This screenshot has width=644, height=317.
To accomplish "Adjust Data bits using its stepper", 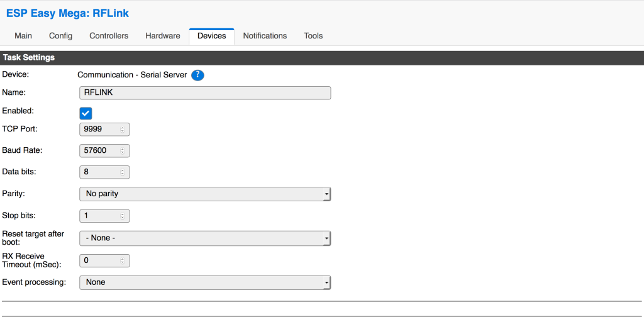I will (123, 172).
